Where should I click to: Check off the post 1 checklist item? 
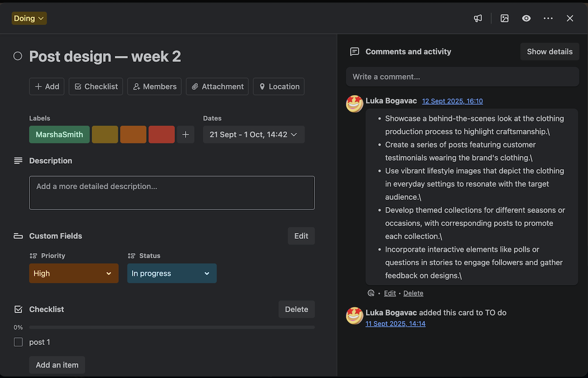18,342
